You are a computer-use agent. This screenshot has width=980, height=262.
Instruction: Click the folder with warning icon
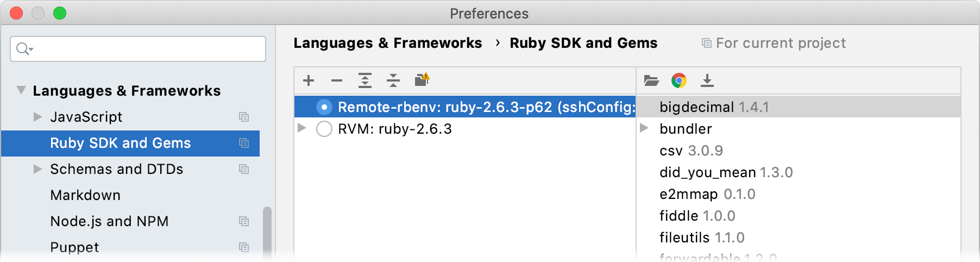(x=422, y=80)
